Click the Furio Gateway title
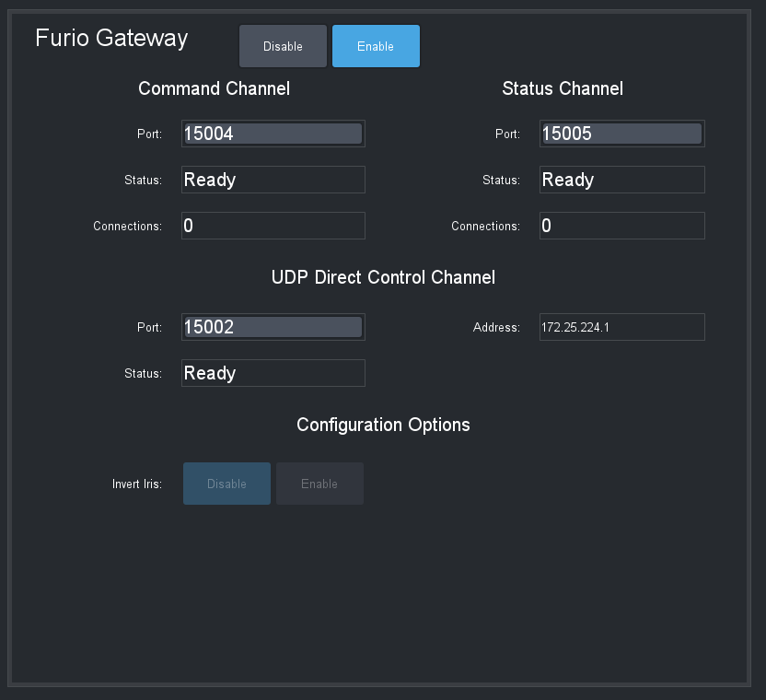The image size is (766, 700). (110, 38)
